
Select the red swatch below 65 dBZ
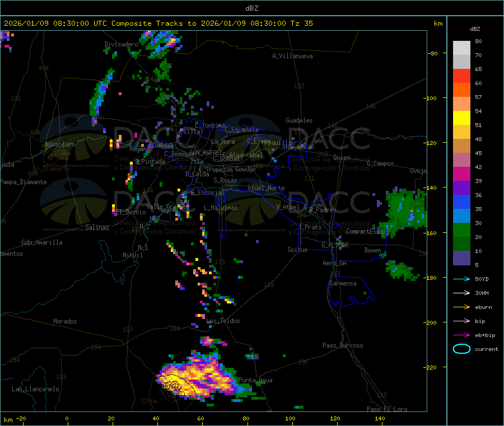click(x=461, y=76)
